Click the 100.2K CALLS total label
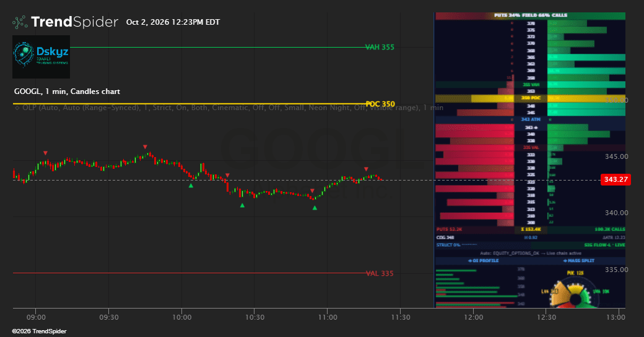The image size is (644, 337). [x=609, y=229]
